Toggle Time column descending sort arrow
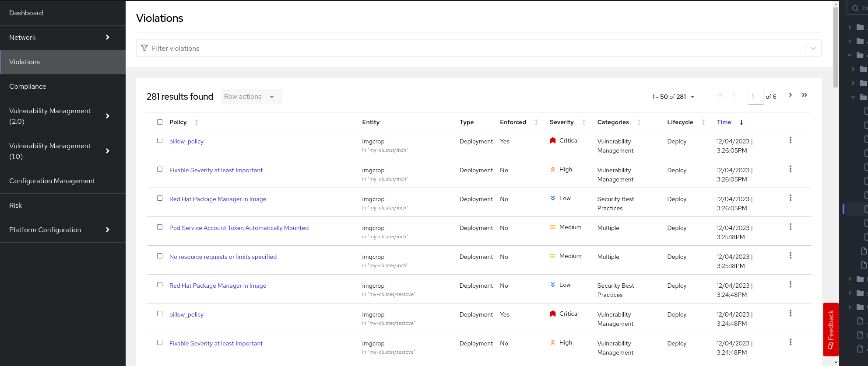The width and height of the screenshot is (868, 366). (x=741, y=122)
